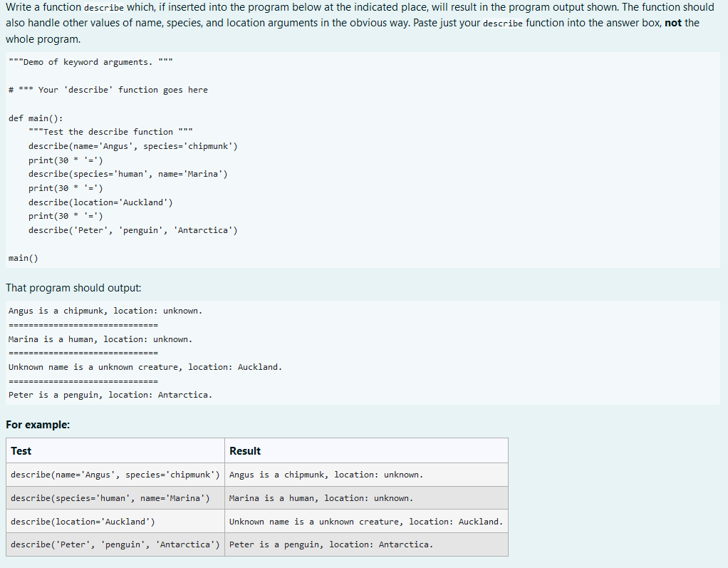Click the 'main()' call at program end
The image size is (728, 568).
tap(24, 258)
